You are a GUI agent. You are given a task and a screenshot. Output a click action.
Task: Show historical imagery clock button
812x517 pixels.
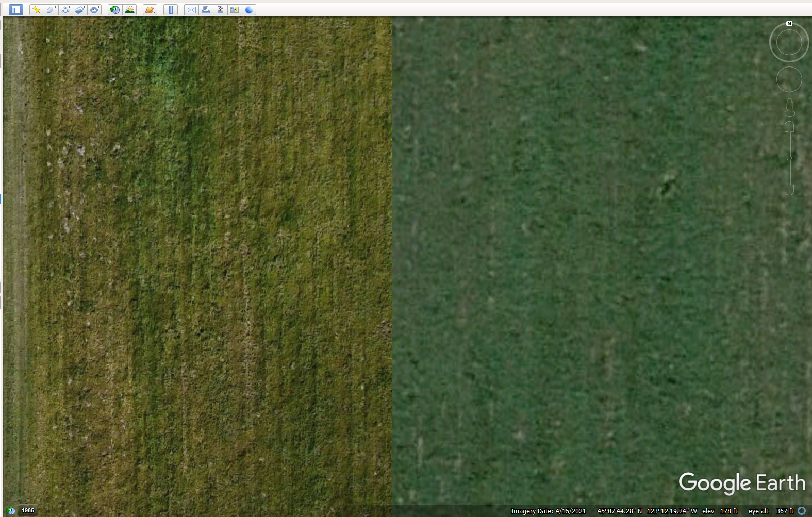coord(115,10)
